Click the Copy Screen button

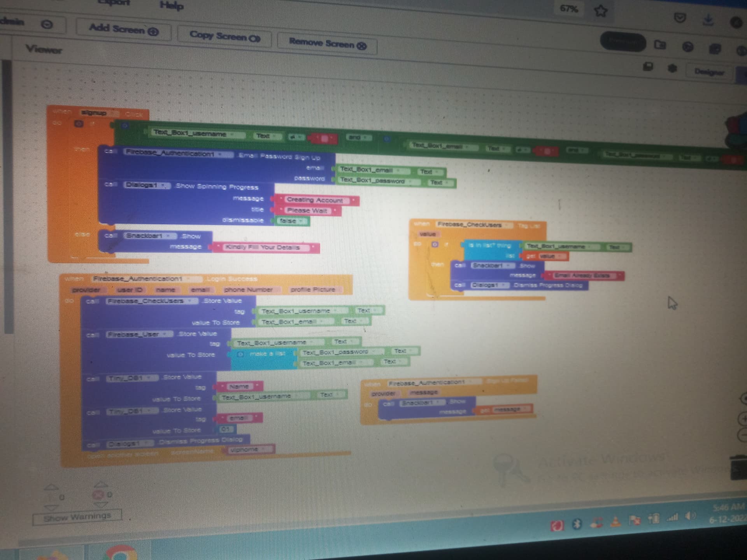click(224, 37)
